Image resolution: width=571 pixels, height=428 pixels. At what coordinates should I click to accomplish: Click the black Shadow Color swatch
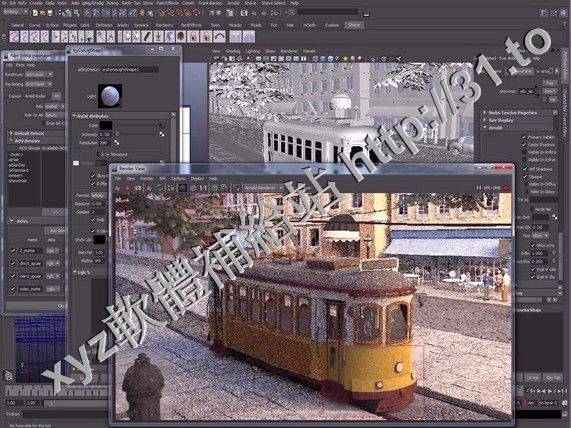[x=99, y=240]
